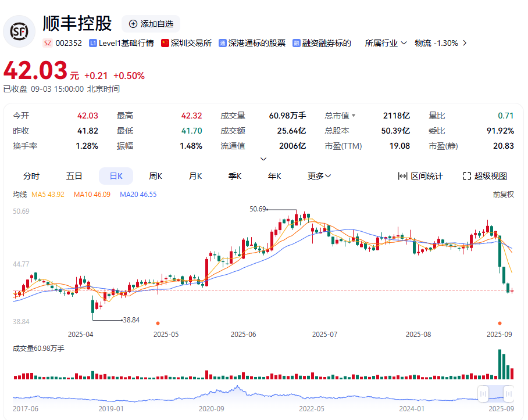The image size is (528, 420).
Task: Click the 流通值 value 2006亿
Action: tap(292, 146)
